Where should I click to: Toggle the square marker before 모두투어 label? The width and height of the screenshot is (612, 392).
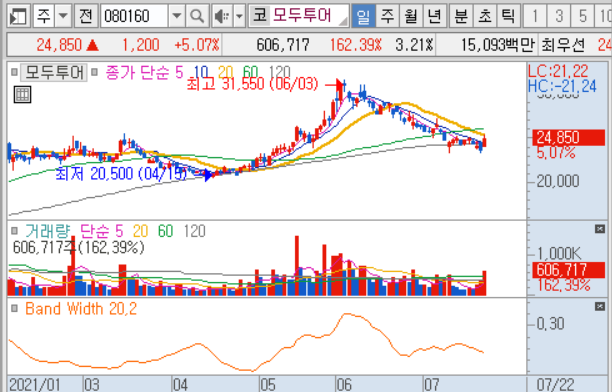pyautogui.click(x=14, y=72)
